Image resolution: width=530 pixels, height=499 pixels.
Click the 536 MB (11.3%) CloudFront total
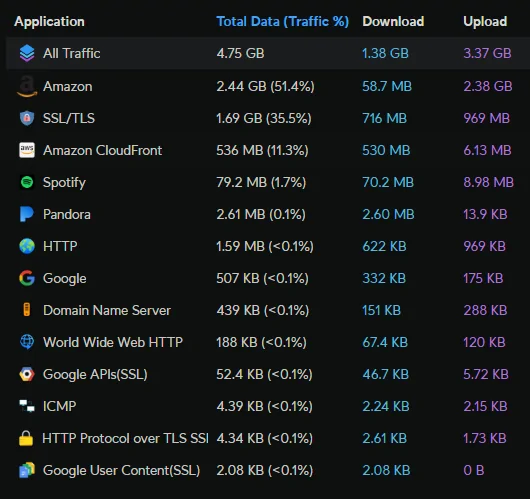point(262,150)
